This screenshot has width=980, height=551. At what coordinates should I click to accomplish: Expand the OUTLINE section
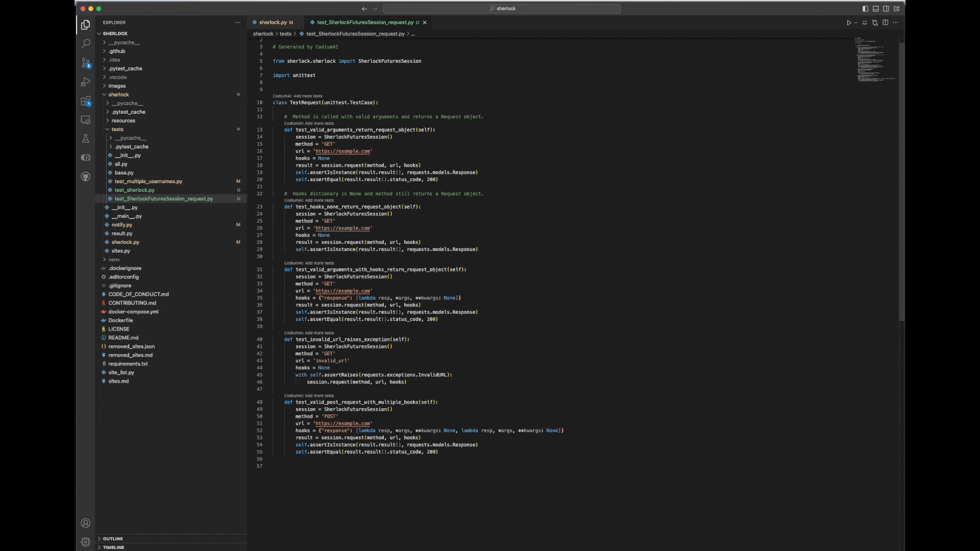pyautogui.click(x=113, y=539)
